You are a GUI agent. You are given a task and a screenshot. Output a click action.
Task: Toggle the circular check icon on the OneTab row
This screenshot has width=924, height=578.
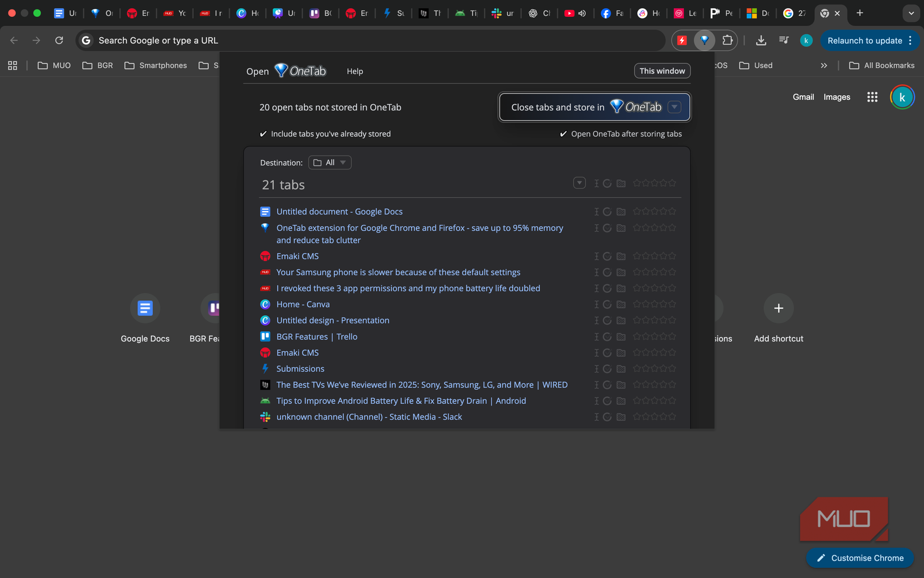pos(608,228)
